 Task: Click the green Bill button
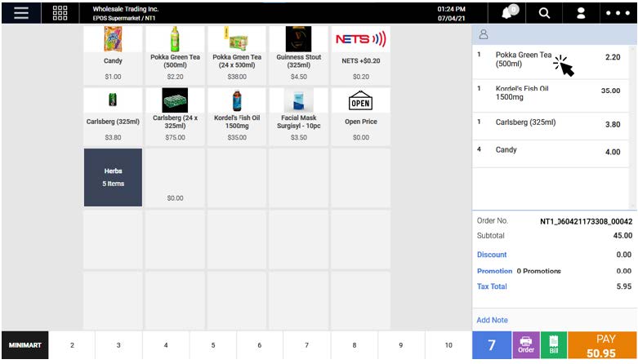coord(553,346)
